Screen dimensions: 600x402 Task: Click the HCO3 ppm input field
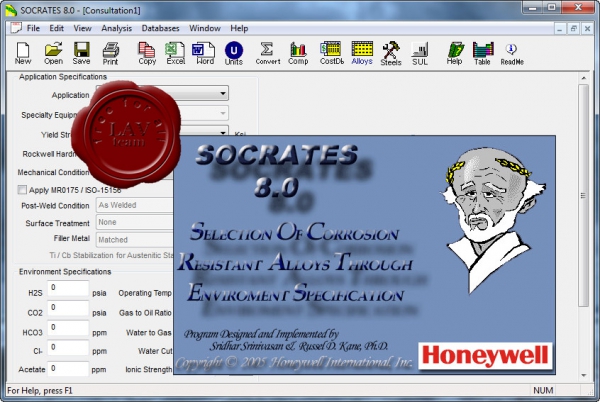click(x=68, y=328)
